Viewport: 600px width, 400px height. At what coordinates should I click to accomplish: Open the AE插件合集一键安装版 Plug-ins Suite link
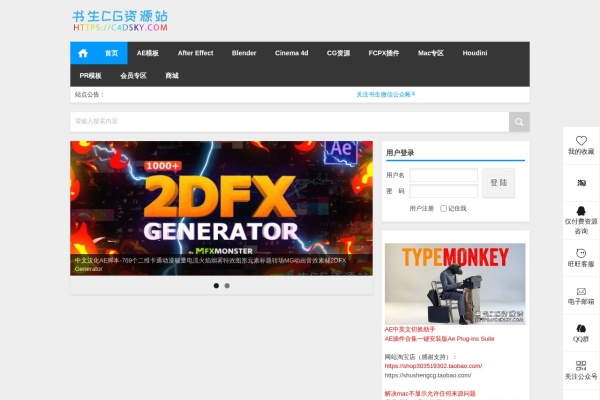440,339
